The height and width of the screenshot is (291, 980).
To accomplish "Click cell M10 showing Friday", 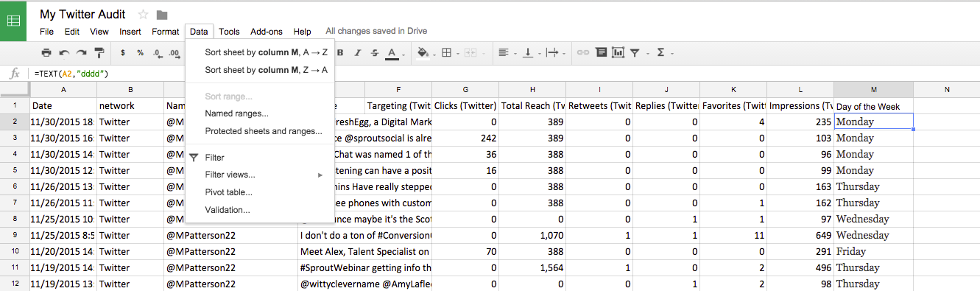I will pos(873,251).
